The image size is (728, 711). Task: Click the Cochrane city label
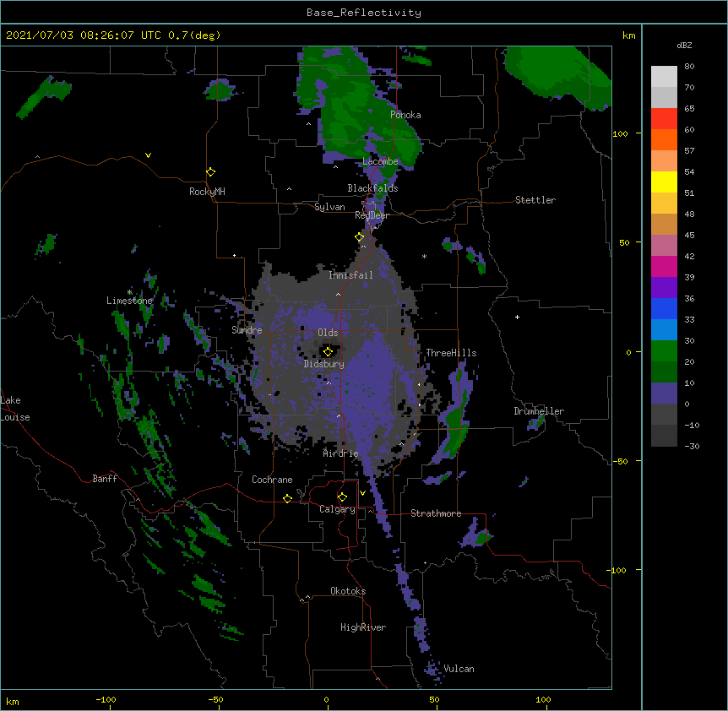click(x=272, y=480)
